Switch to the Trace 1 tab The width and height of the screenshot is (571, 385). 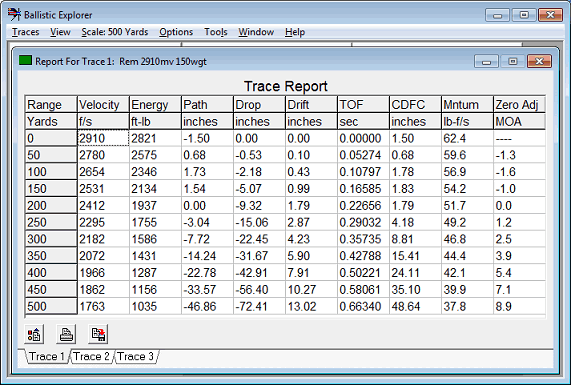[x=46, y=356]
